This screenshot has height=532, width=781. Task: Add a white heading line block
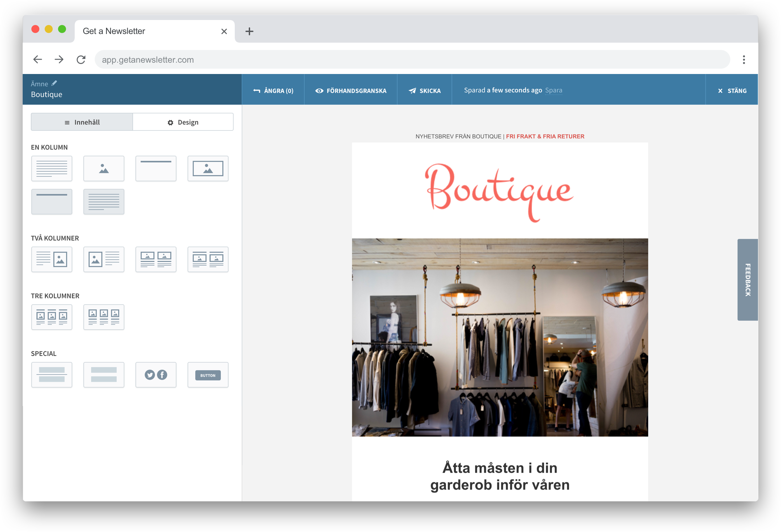point(156,168)
